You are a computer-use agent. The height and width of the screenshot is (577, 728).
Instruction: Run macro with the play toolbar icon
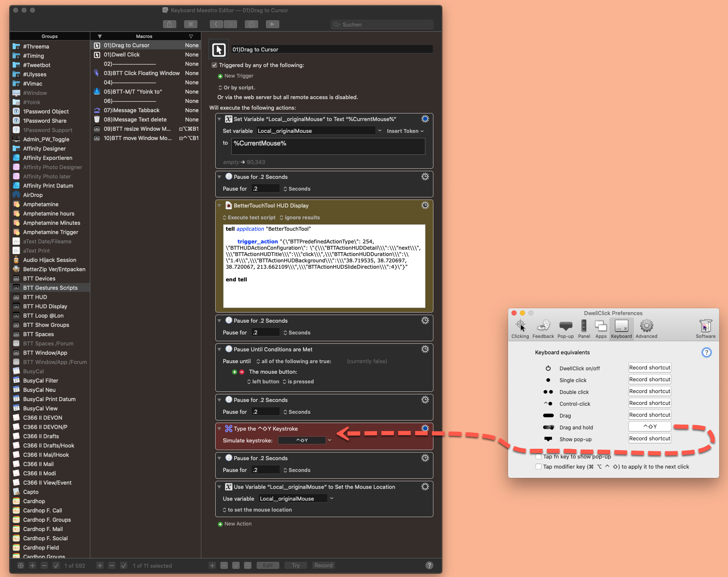pos(272,24)
